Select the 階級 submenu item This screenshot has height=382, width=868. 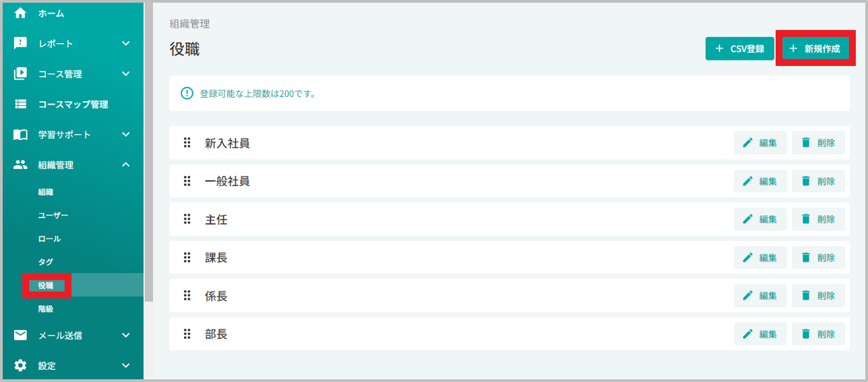point(45,309)
